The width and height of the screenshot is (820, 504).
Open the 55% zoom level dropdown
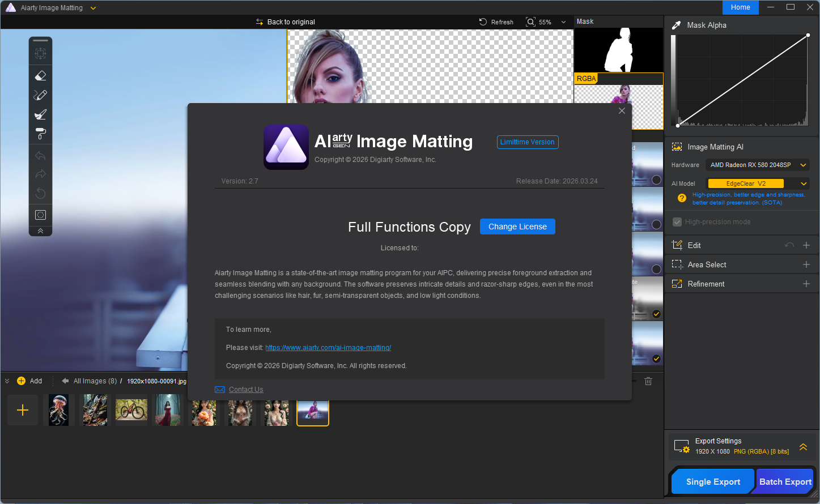click(563, 22)
